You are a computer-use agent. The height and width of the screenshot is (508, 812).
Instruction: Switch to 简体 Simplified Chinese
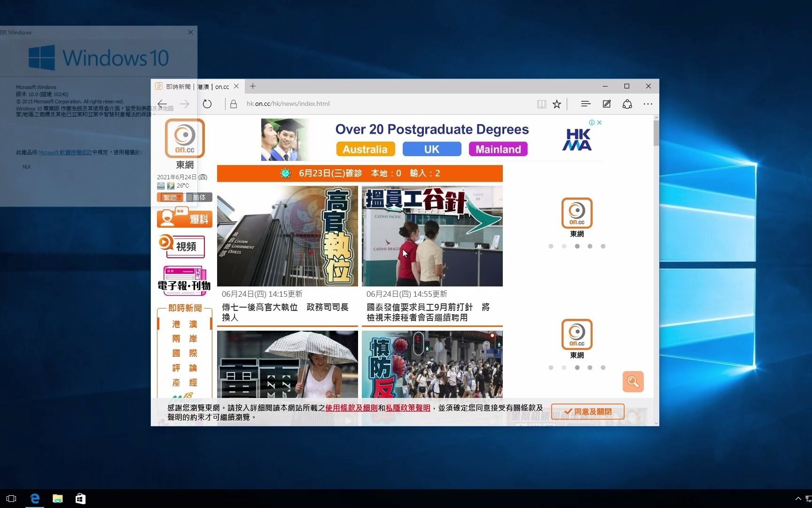(199, 198)
